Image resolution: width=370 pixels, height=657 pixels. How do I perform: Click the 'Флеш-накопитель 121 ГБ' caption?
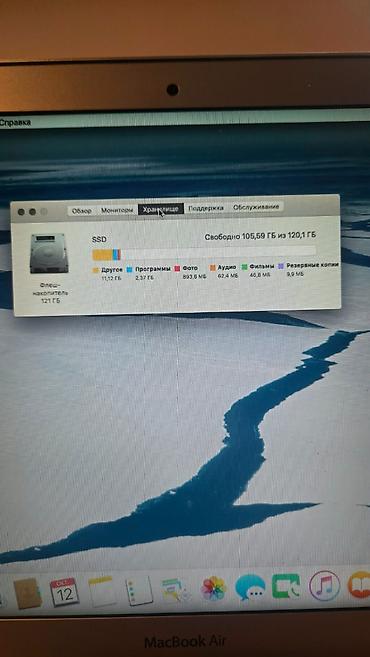[50, 293]
